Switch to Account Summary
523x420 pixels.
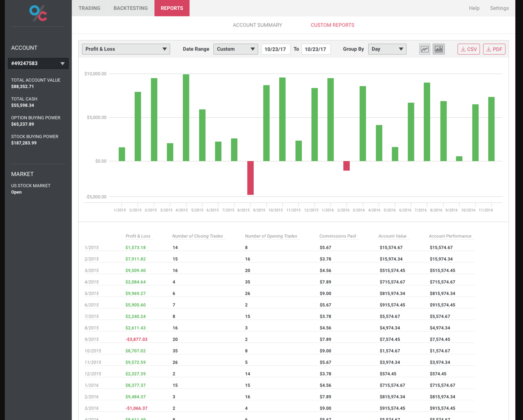257,25
